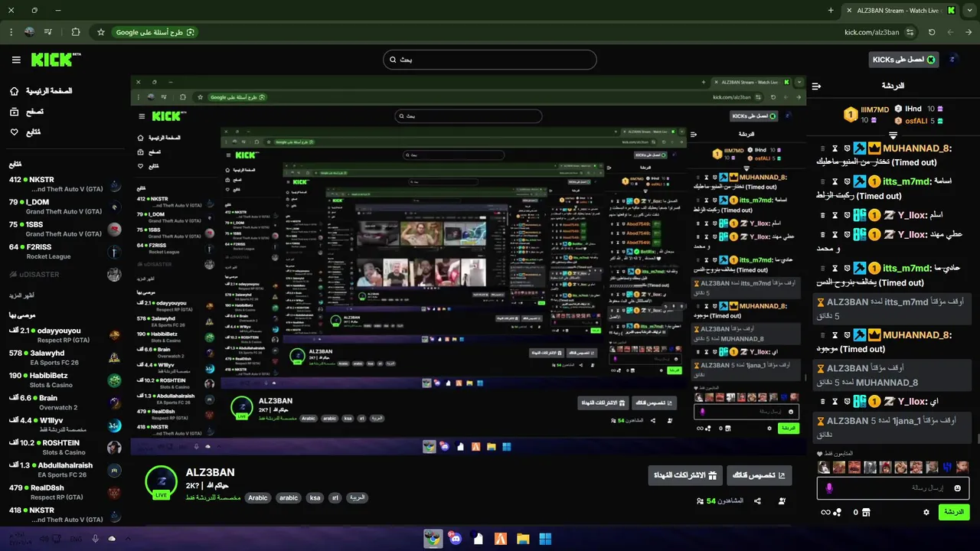Click the profile avatar in the top bar

click(x=953, y=59)
